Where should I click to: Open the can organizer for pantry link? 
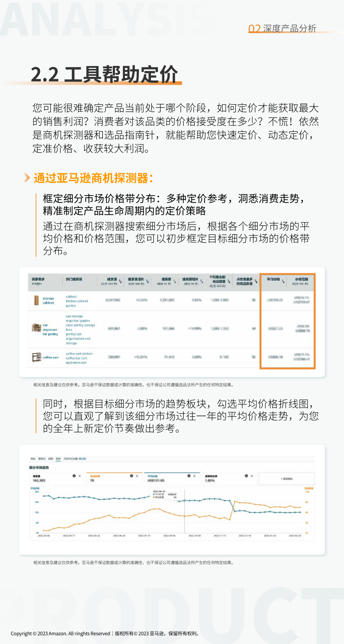[50, 330]
